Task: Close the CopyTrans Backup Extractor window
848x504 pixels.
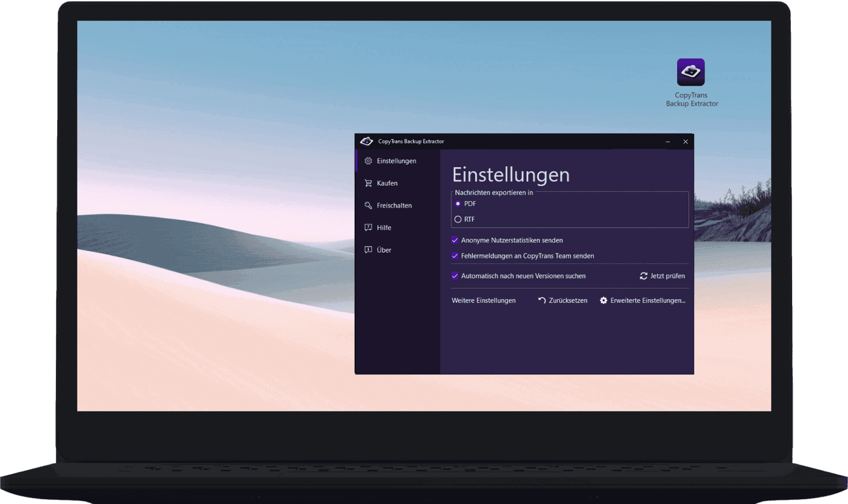Action: tap(685, 142)
